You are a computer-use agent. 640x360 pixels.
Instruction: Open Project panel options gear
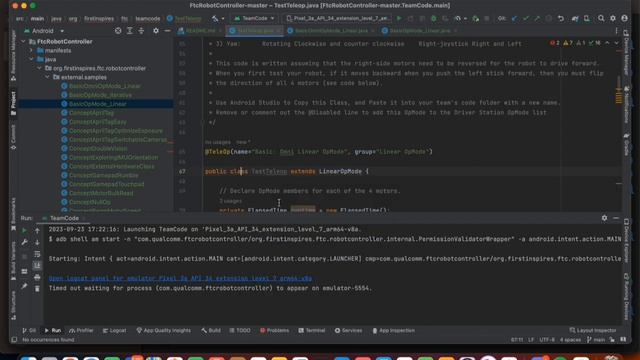pyautogui.click(x=156, y=31)
